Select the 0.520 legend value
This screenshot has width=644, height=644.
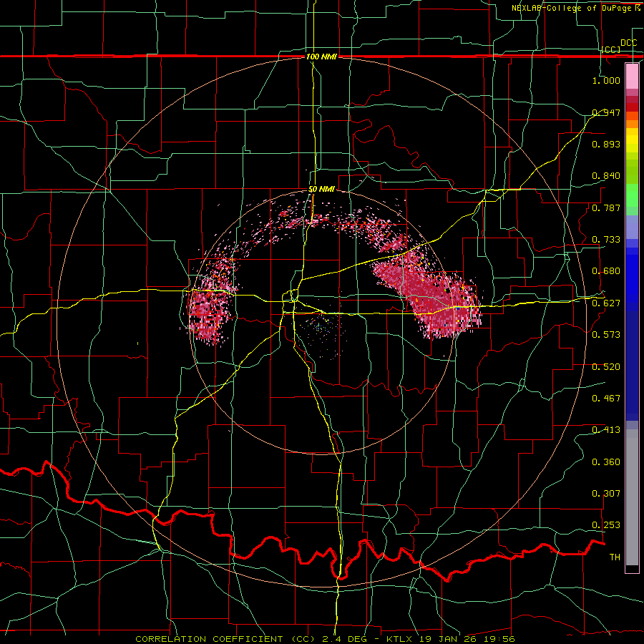pyautogui.click(x=606, y=367)
